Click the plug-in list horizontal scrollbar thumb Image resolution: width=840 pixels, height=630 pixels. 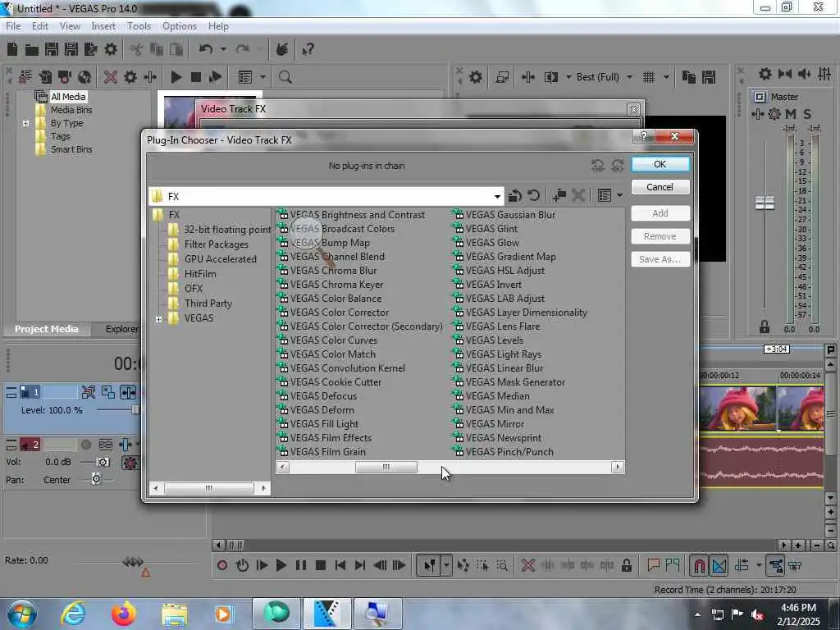click(x=386, y=467)
